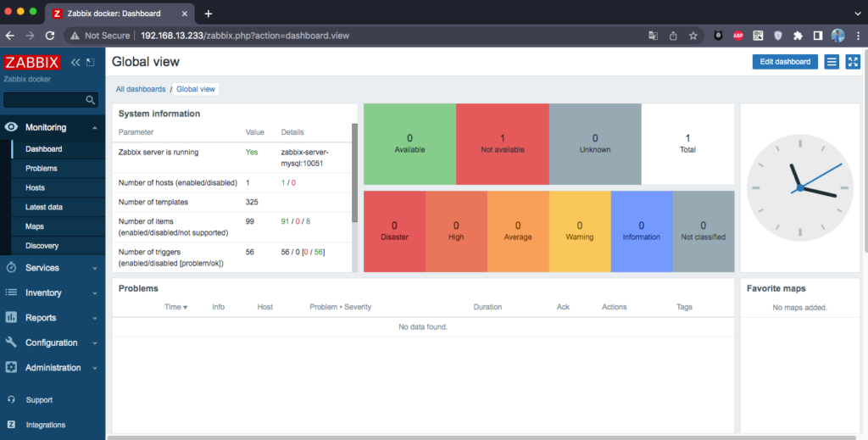The height and width of the screenshot is (440, 868).
Task: Open the ABP adblock extension
Action: click(x=738, y=36)
